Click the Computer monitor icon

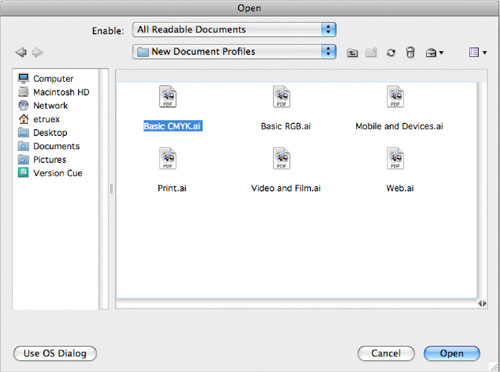(x=24, y=78)
